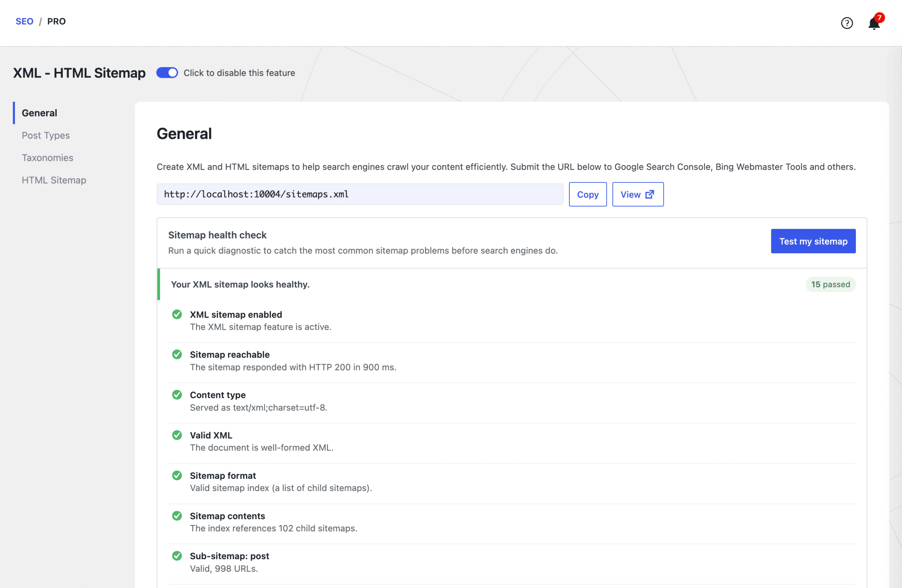Viewport: 902px width, 588px height.
Task: Click 'Sitemap health check' heading
Action: point(217,235)
